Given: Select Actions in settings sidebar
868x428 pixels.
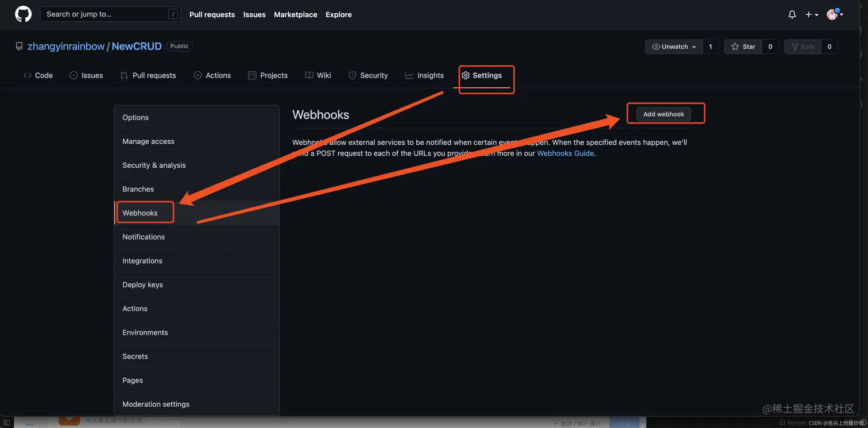Looking at the screenshot, I should pyautogui.click(x=197, y=309).
